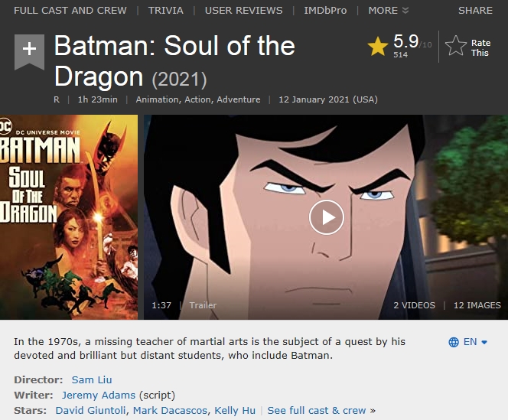
Task: View the 12 IMAGES gallery
Action: (477, 305)
